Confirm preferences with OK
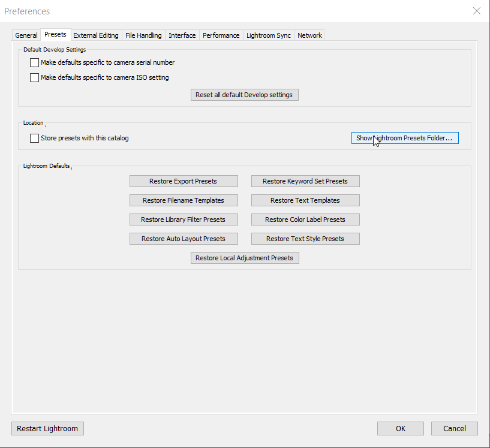The image size is (490, 448). 400,428
